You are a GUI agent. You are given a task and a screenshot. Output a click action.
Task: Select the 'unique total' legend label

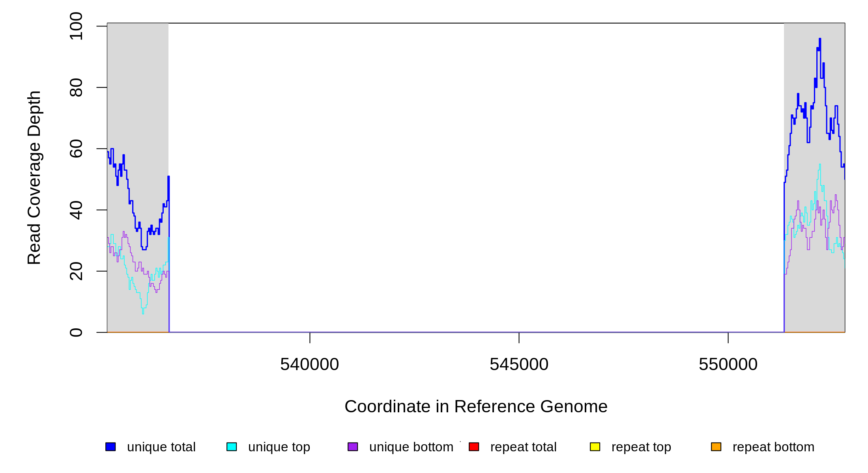click(x=161, y=447)
